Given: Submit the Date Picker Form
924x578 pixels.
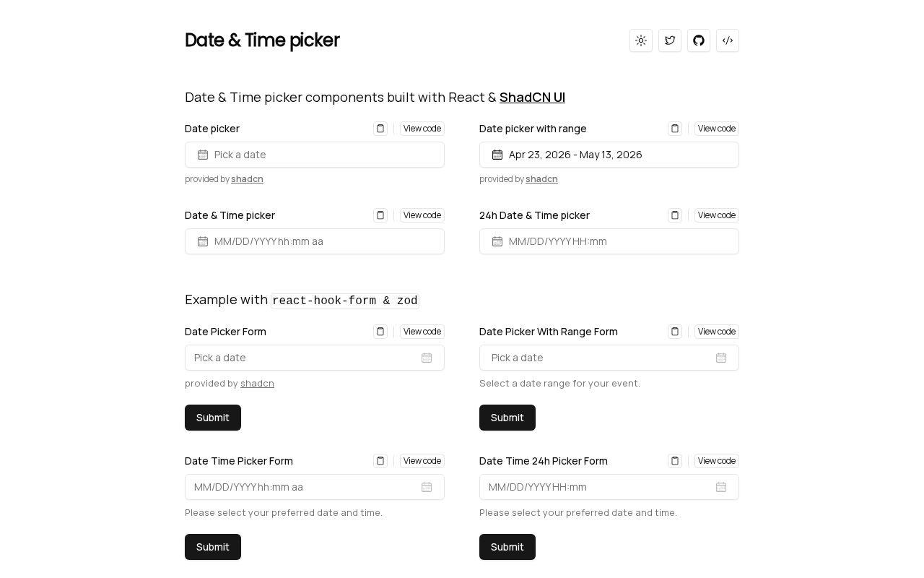Looking at the screenshot, I should pos(213,418).
